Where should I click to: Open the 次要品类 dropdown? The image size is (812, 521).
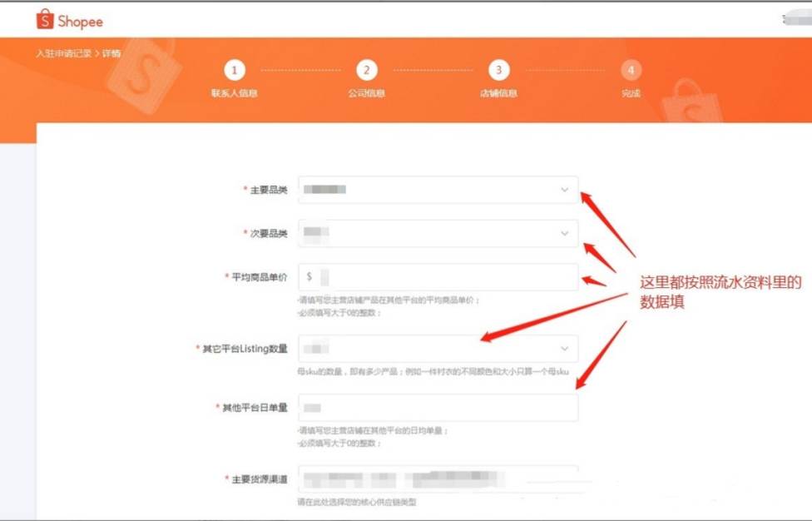(438, 233)
